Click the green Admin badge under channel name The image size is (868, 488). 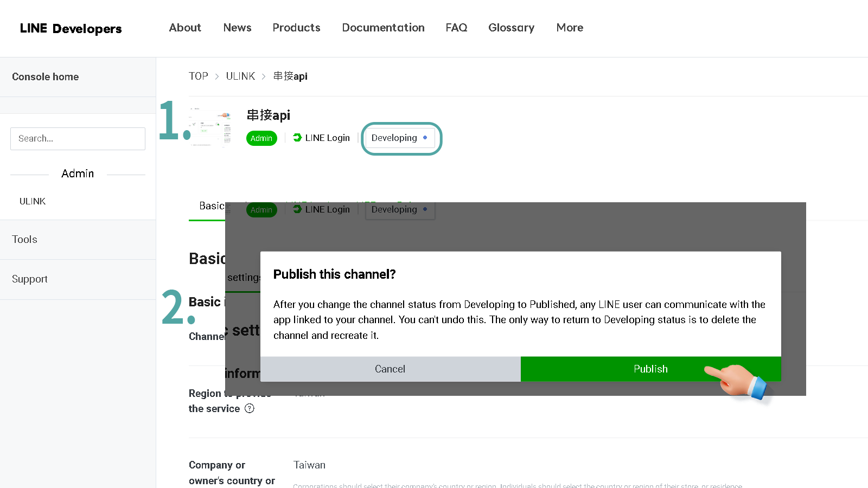click(261, 138)
